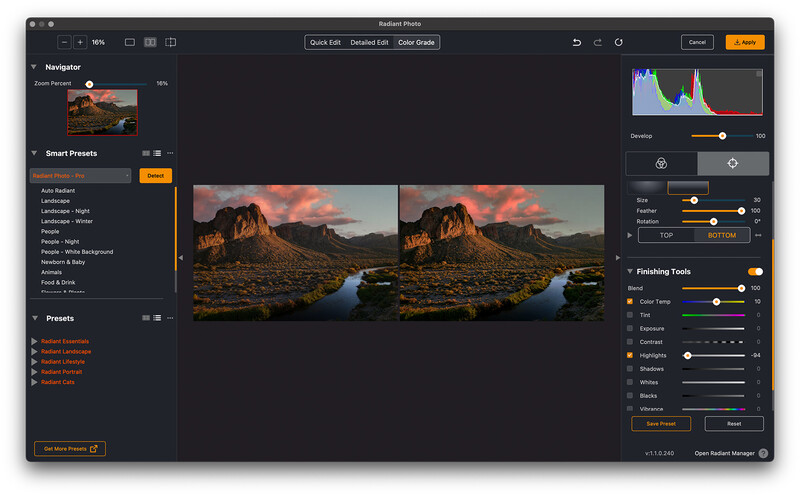Open Presets panel more options menu

[x=170, y=318]
